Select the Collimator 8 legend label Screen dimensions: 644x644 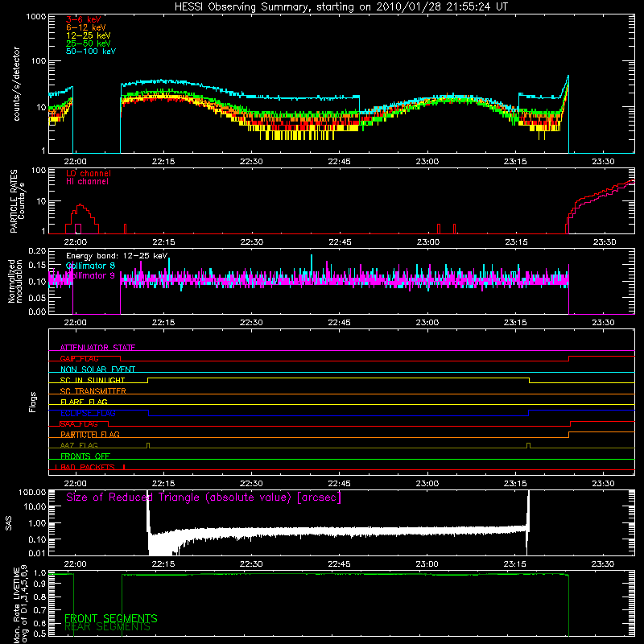click(x=90, y=266)
